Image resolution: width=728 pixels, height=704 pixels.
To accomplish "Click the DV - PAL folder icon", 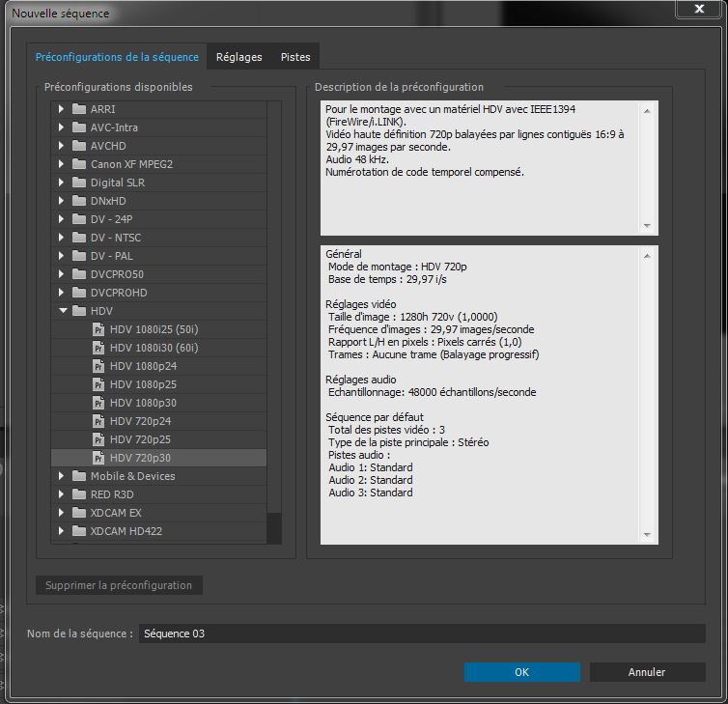I will click(79, 256).
